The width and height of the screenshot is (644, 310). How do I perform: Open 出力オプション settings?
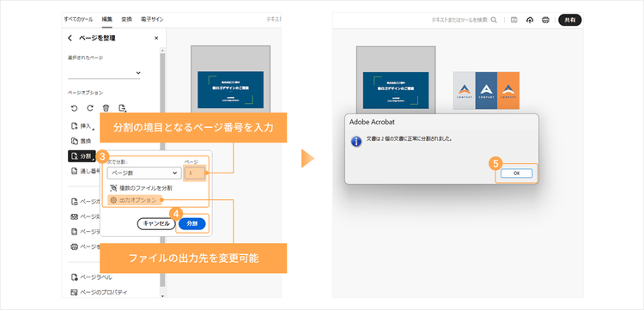(x=133, y=200)
